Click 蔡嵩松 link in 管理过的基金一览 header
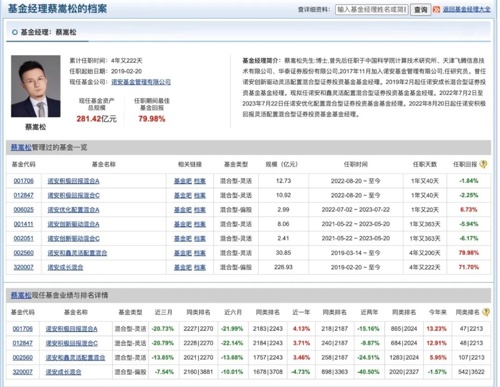Screen dimensions: 500x387 coord(21,147)
